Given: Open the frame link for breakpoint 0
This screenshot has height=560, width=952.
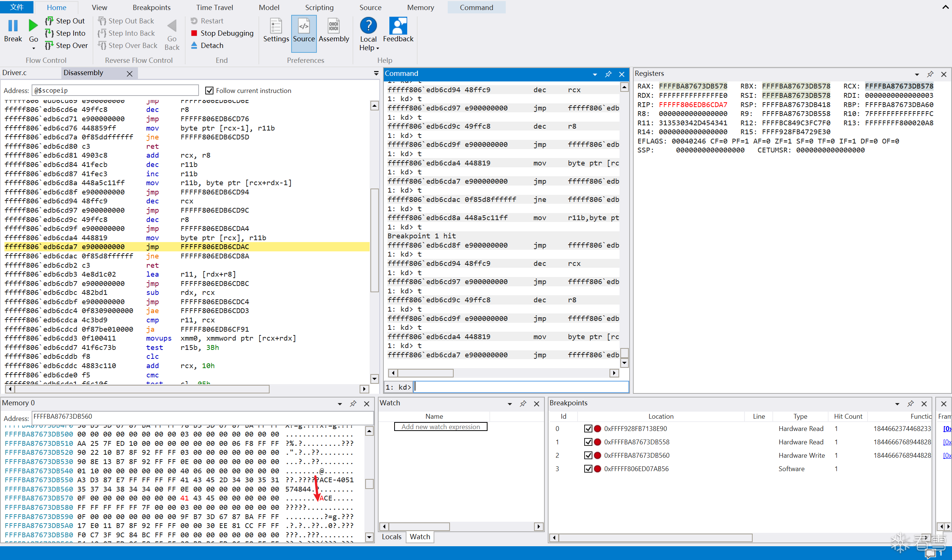Looking at the screenshot, I should pos(946,428).
